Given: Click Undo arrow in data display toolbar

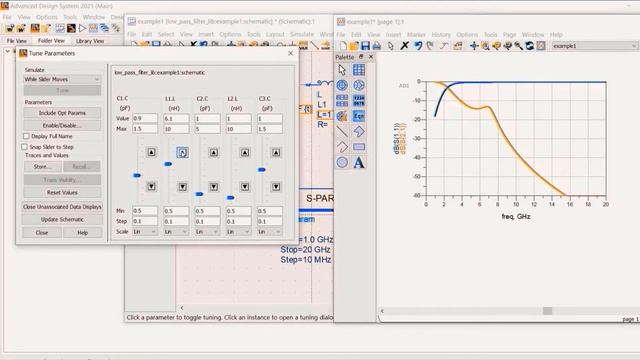Looking at the screenshot, I should (418, 46).
